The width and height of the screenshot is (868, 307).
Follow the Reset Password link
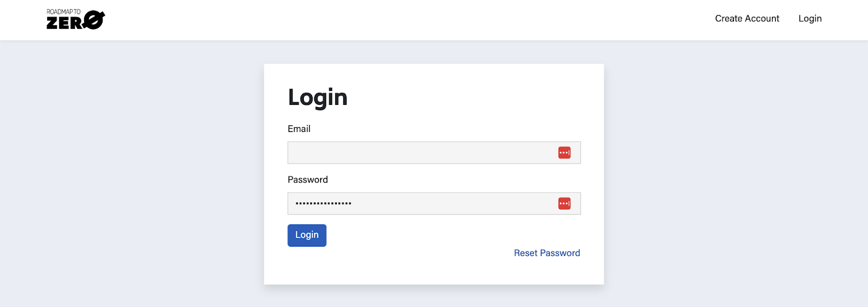547,253
